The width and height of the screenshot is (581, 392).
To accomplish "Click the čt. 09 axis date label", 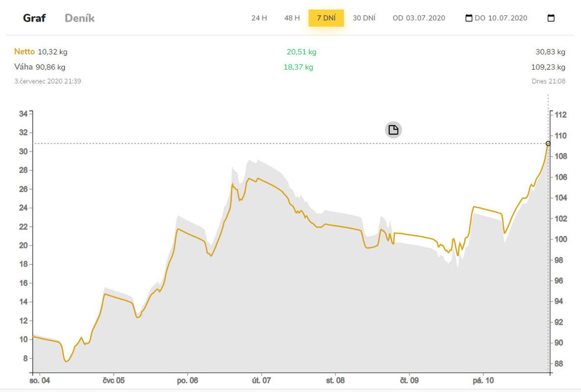I will click(x=409, y=381).
